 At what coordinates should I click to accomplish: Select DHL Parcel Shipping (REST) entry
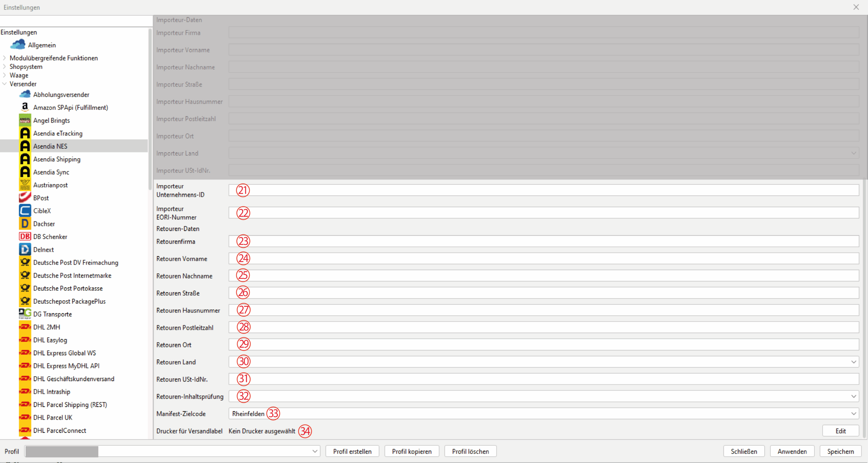click(x=70, y=404)
